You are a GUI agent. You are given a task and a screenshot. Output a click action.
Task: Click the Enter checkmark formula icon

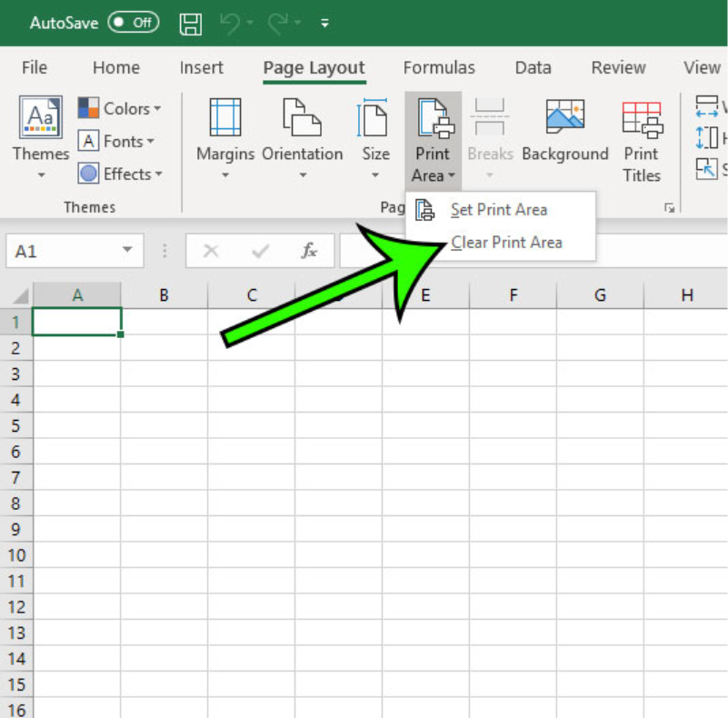(x=260, y=251)
